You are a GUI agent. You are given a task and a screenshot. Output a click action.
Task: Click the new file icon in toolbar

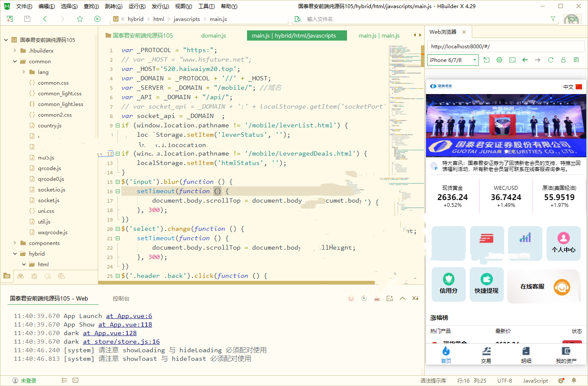click(x=10, y=19)
